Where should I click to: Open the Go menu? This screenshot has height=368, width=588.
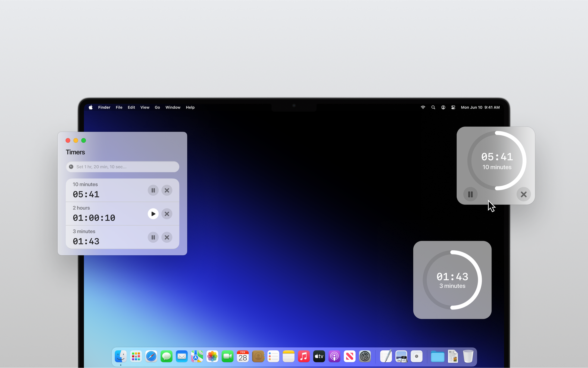coord(158,107)
